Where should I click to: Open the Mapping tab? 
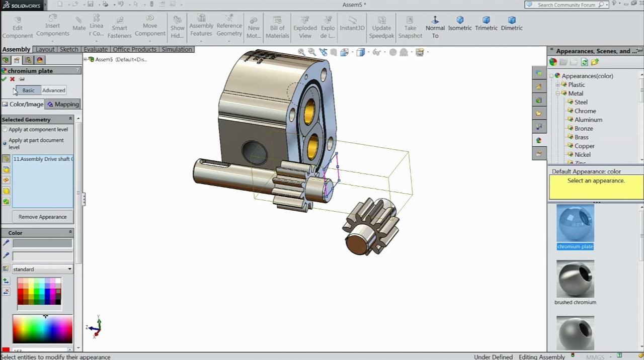pyautogui.click(x=63, y=104)
